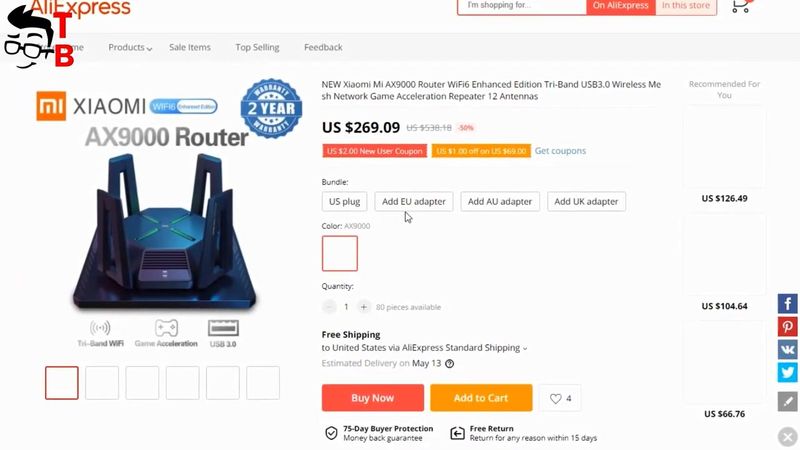Share the product on Facebook
Viewport: 800px width, 450px height.
click(x=787, y=304)
